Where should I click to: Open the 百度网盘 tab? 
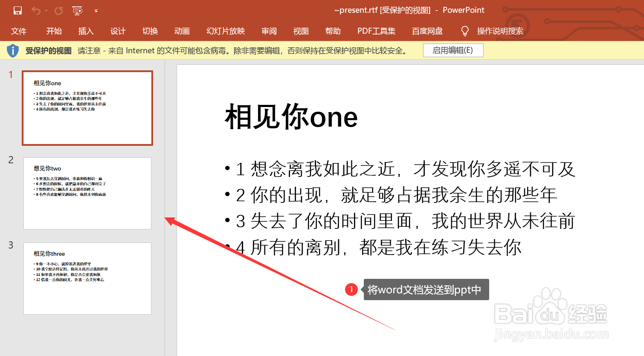point(427,30)
